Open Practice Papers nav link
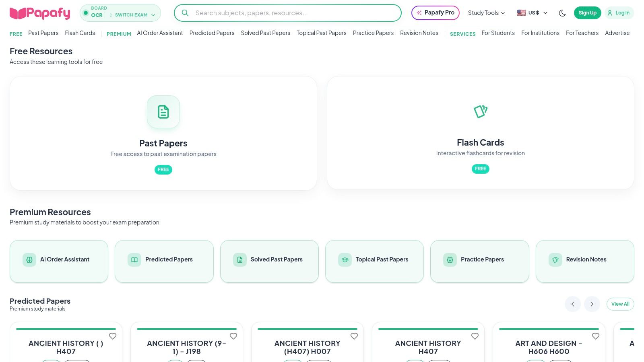Screen dimensions: 644x362 pos(373,33)
